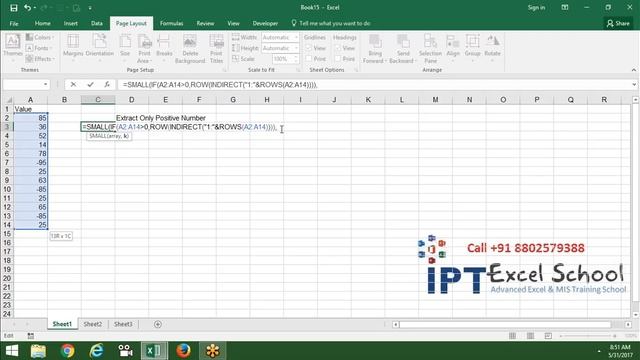The image size is (640, 360).
Task: Click Sign in link
Action: click(536, 8)
